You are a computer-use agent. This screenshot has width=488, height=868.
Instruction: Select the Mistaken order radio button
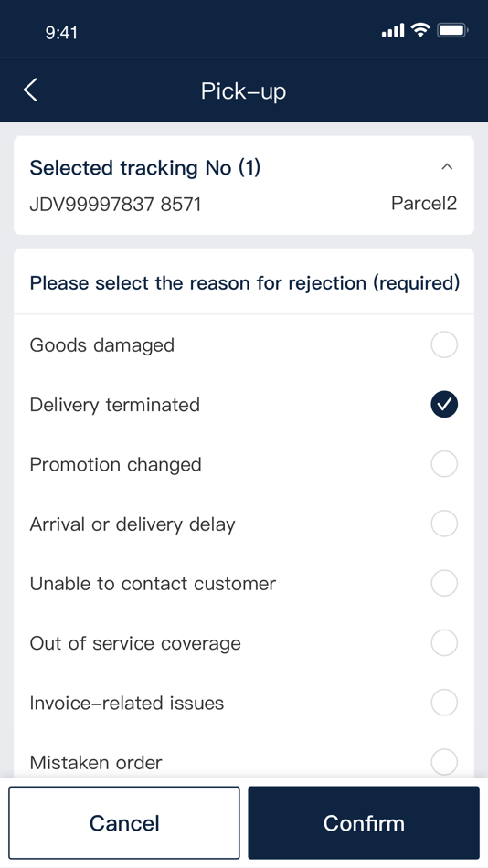444,762
